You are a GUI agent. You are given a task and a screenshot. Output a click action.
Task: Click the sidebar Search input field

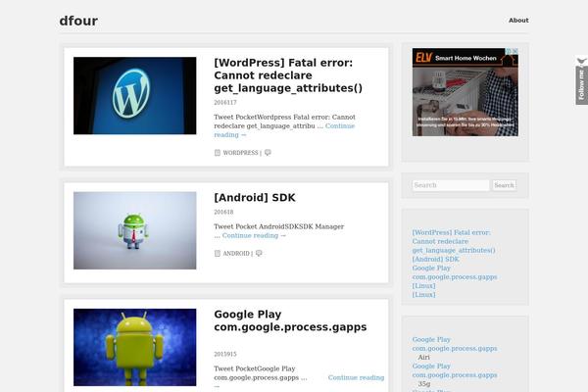click(451, 185)
